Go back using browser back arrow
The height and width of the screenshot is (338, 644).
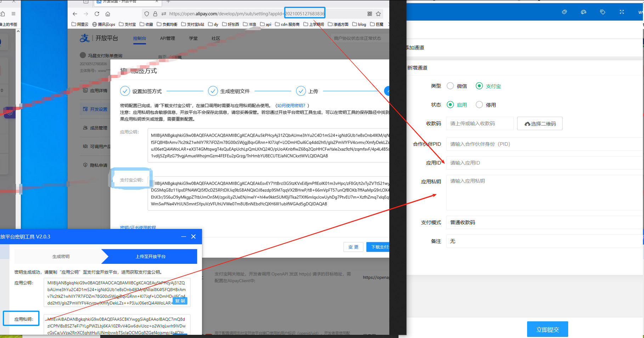tap(75, 14)
